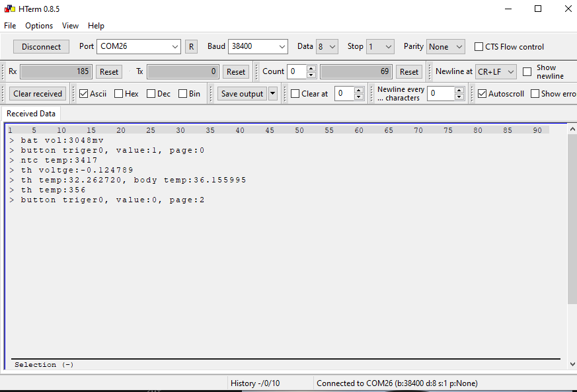
Task: Enable the Show newline checkbox
Action: pos(527,72)
